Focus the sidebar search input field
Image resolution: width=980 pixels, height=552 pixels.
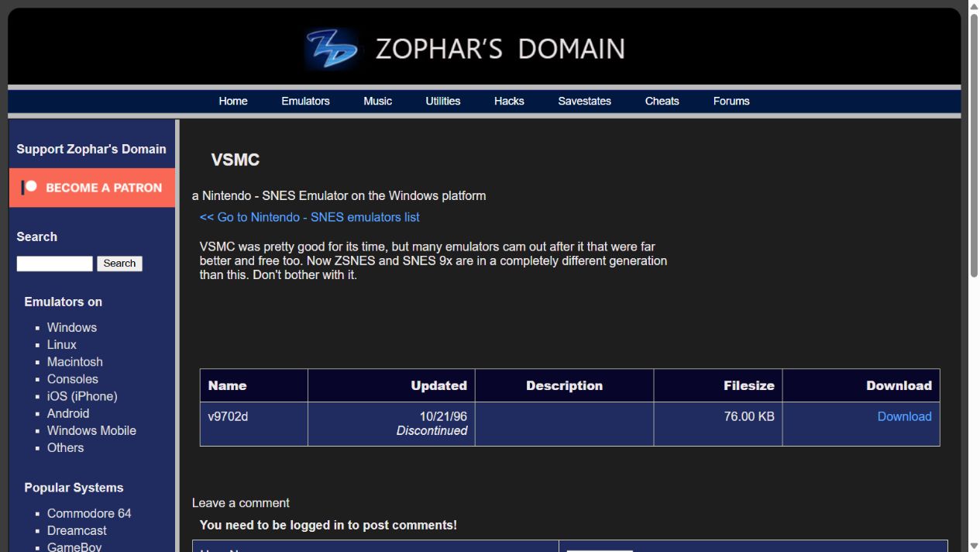(x=55, y=264)
